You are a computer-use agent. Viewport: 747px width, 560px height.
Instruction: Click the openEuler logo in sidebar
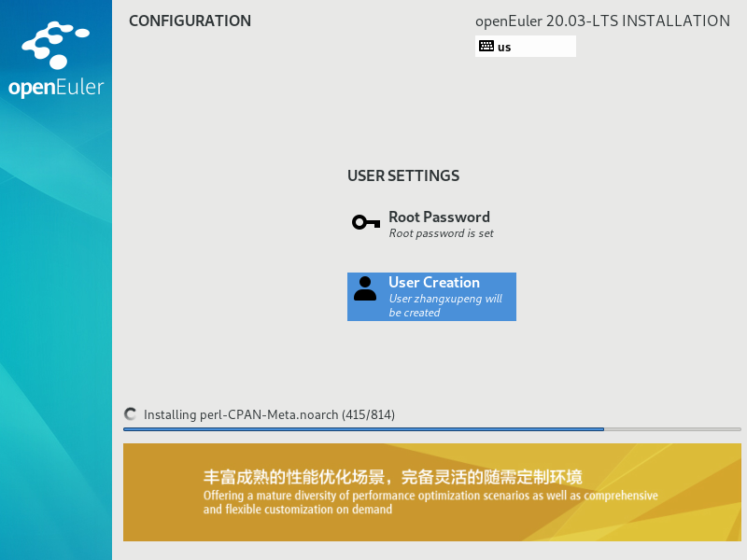(x=56, y=59)
